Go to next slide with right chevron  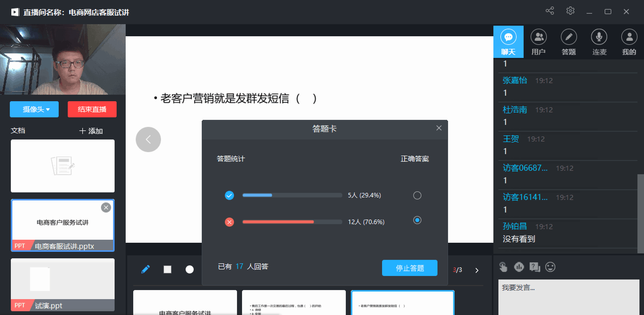click(477, 270)
